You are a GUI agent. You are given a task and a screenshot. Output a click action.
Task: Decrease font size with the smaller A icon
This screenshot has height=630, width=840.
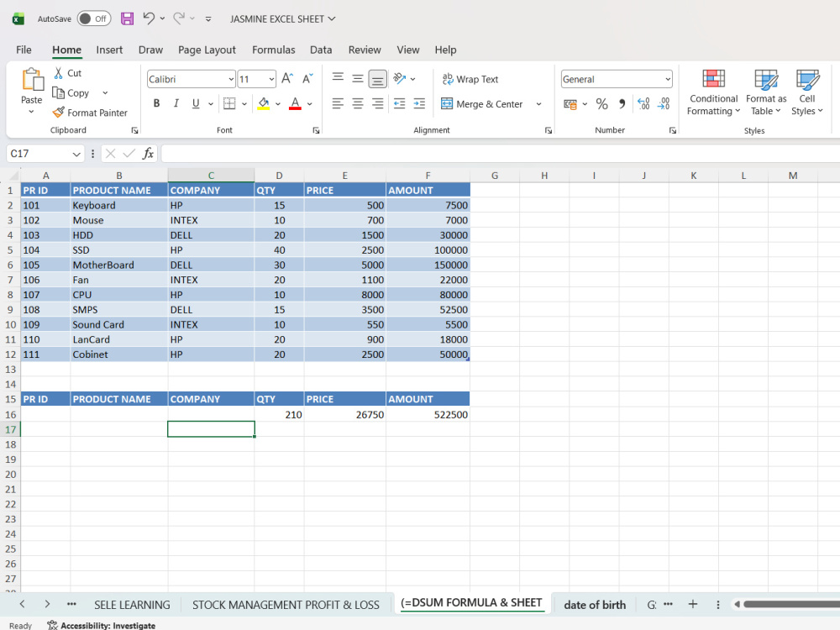[307, 79]
